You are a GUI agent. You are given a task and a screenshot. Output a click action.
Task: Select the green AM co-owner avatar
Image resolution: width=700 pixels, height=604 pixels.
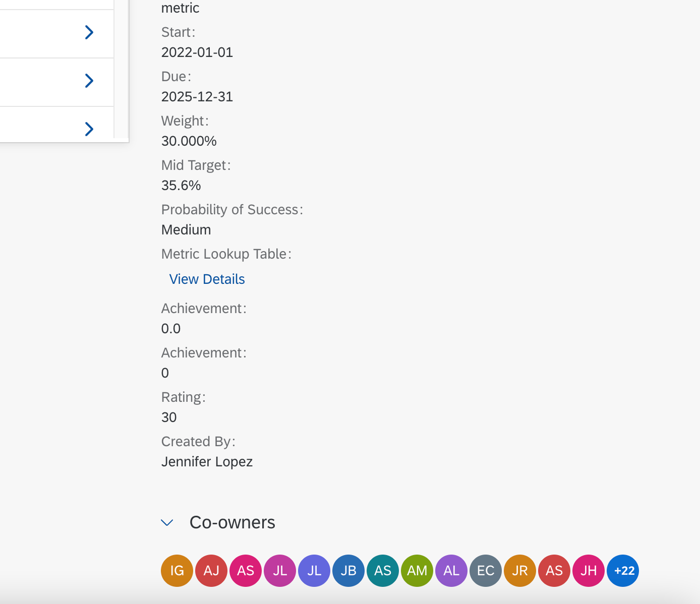417,571
